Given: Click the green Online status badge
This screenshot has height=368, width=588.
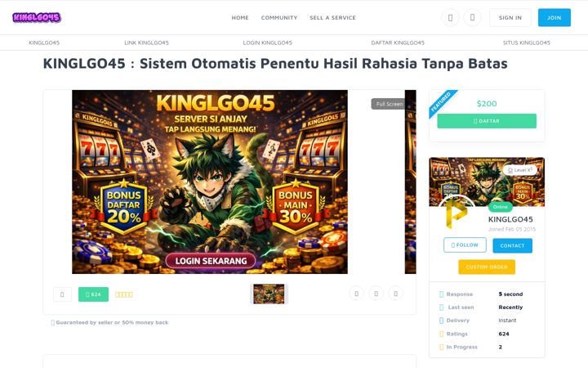Looking at the screenshot, I should coord(501,207).
